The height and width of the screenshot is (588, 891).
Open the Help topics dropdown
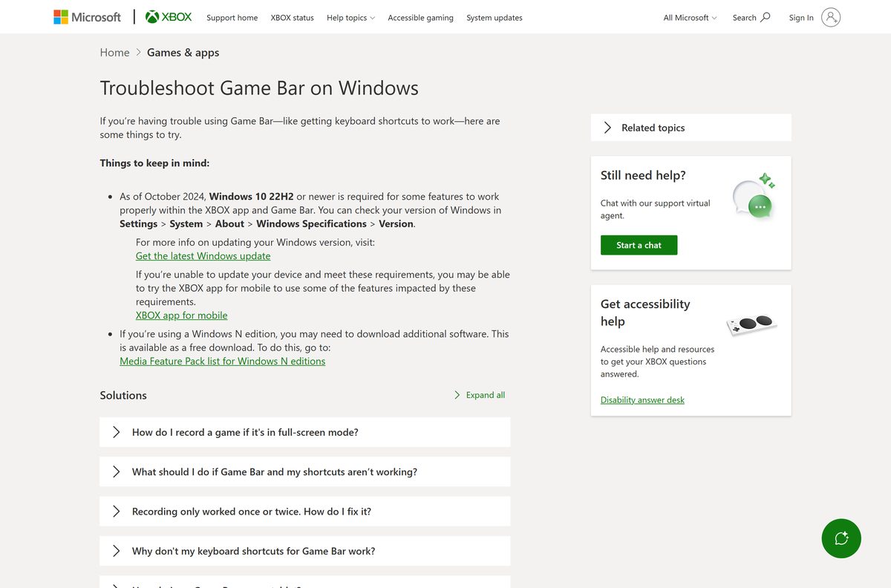[x=350, y=18]
